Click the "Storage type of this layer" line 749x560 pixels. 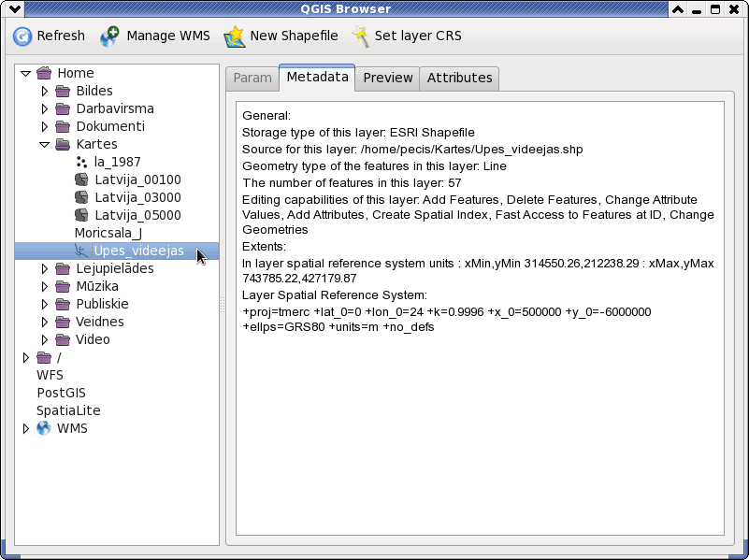tap(358, 133)
